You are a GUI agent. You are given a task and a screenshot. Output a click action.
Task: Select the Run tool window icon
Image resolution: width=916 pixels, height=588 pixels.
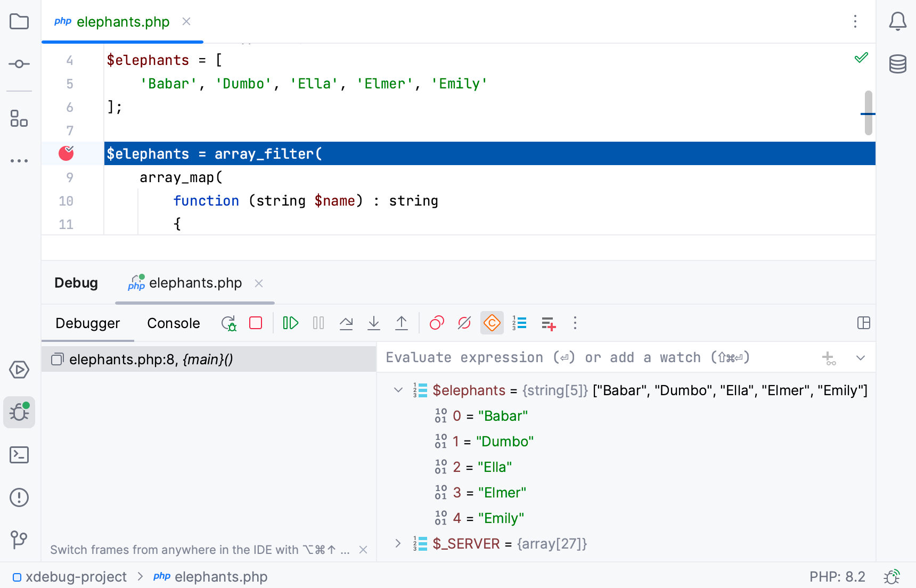point(19,370)
